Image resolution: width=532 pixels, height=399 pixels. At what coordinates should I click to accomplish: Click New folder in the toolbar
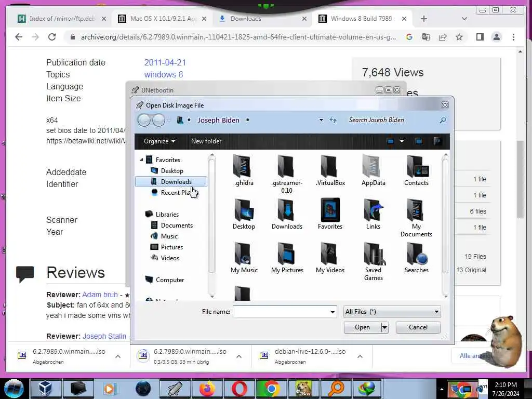coord(206,141)
